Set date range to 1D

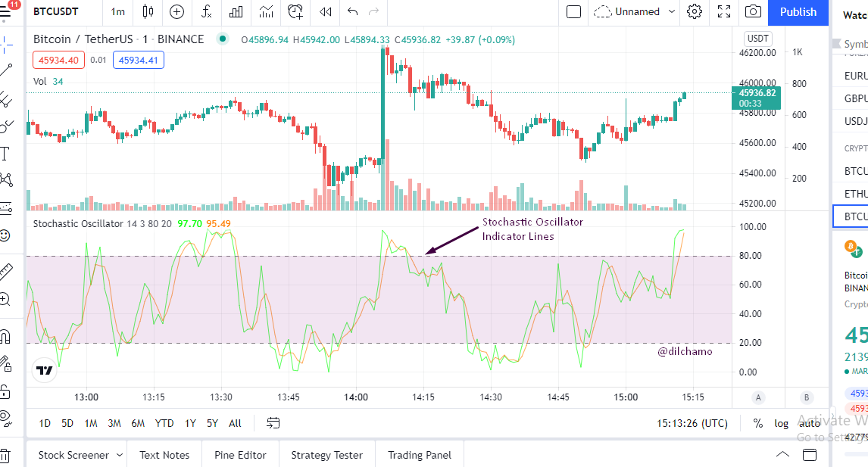click(x=45, y=423)
